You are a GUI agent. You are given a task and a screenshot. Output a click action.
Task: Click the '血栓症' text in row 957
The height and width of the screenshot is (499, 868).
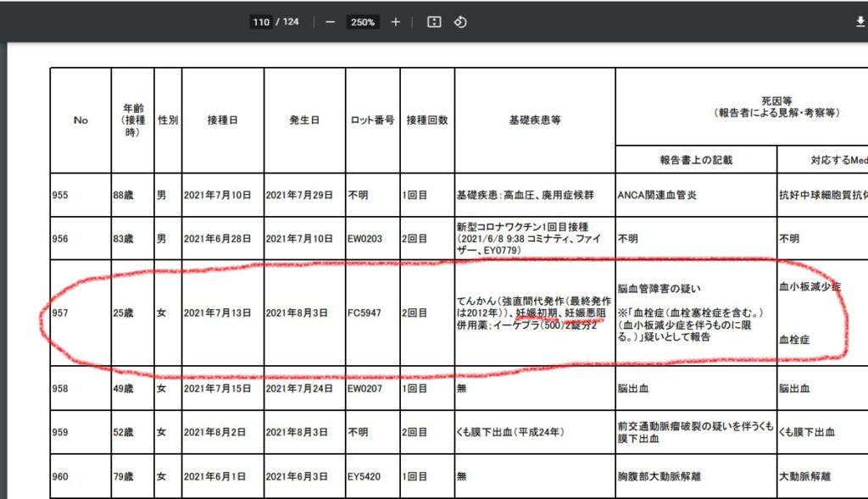[x=794, y=341]
